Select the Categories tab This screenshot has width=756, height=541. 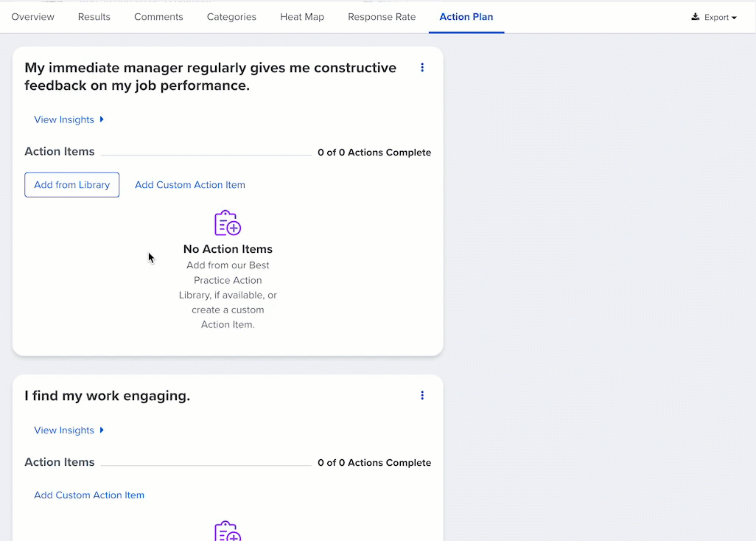click(231, 17)
